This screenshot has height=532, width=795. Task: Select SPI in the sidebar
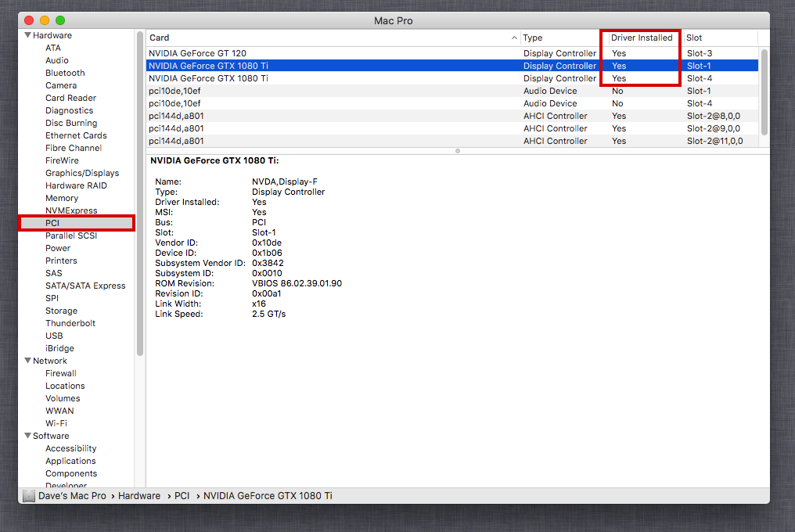click(x=52, y=298)
